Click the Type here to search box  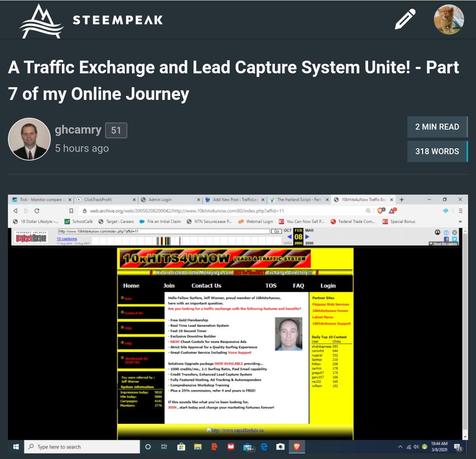(x=82, y=447)
